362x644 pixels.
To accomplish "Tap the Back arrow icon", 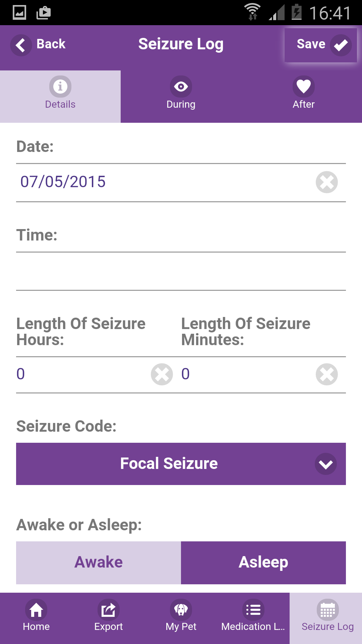I will pos(21,45).
